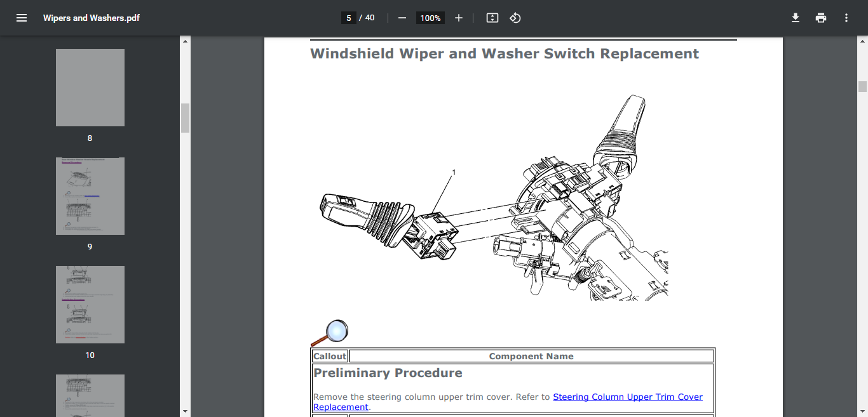
Task: Open the Steering Column Upper Trim Cover Replacement link
Action: coord(508,402)
